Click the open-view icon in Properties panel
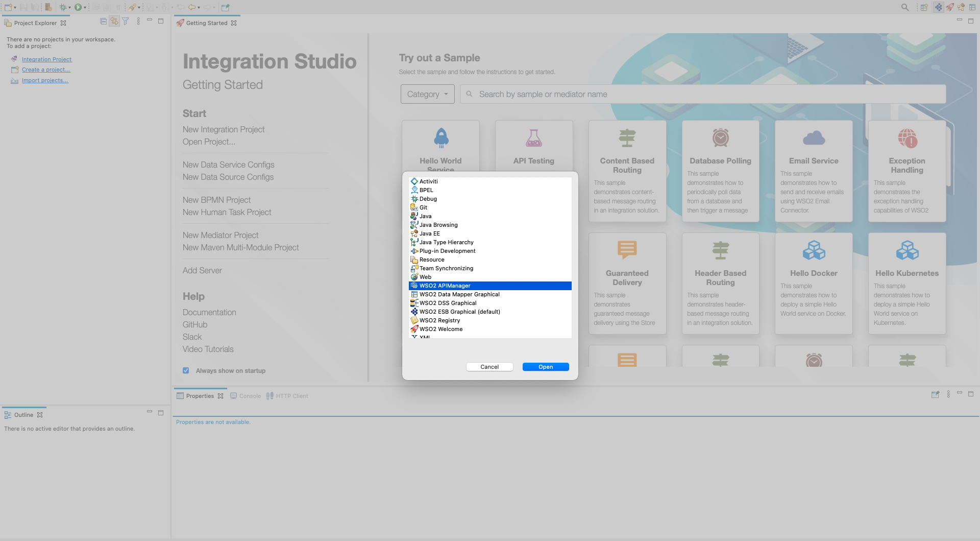This screenshot has height=541, width=980. [936, 394]
